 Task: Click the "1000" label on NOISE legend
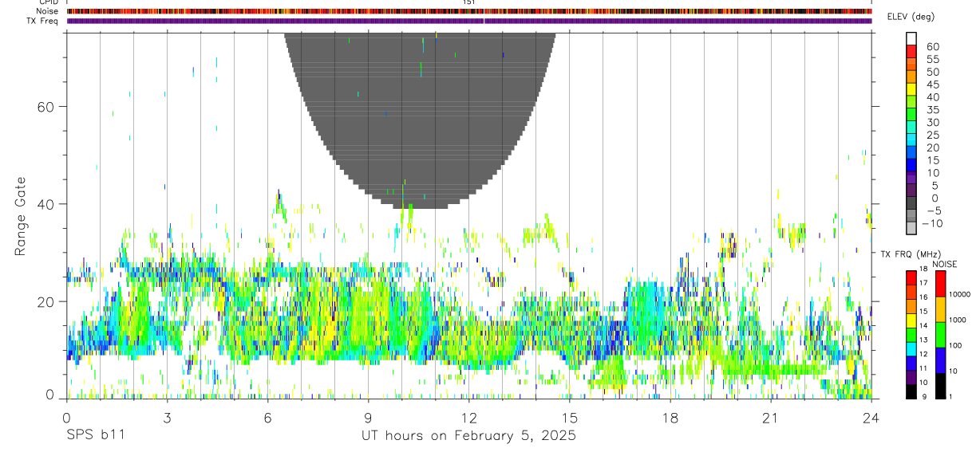coord(959,320)
